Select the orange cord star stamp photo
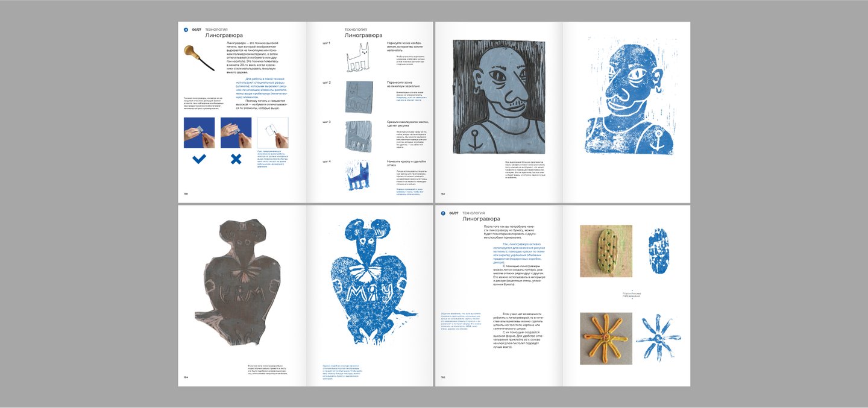Viewport: 868px width, 408px height. click(606, 338)
